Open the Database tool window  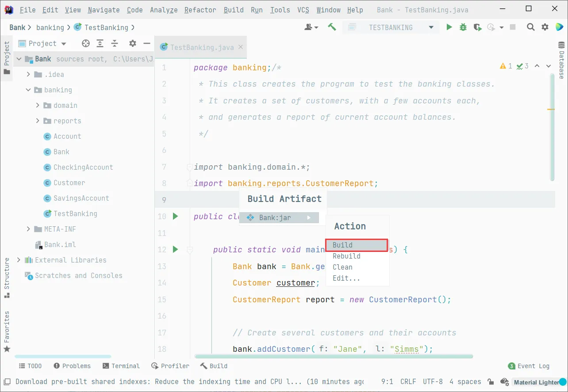[562, 60]
